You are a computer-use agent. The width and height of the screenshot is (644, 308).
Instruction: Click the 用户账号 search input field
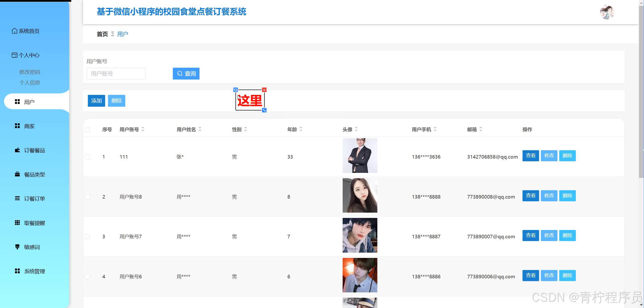pyautogui.click(x=116, y=74)
